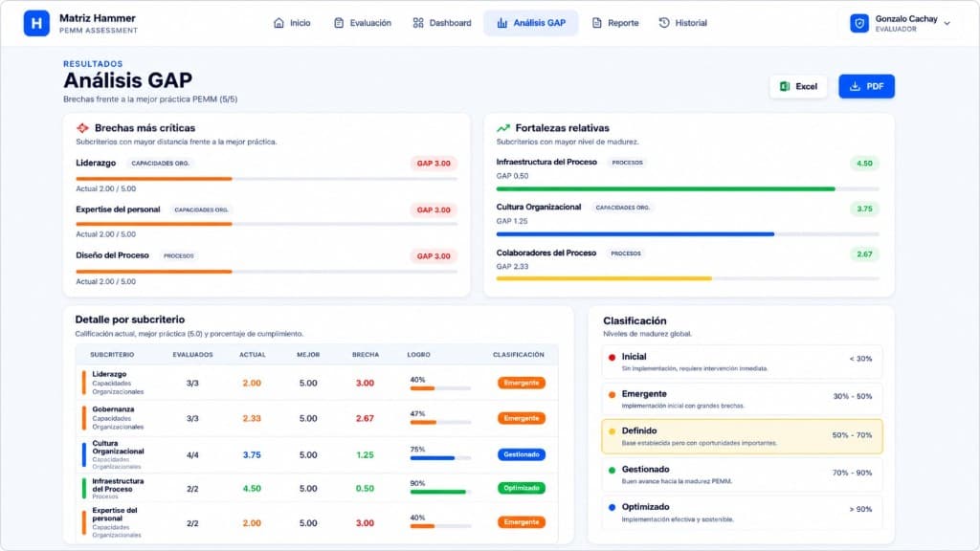Click the Reporte document icon
The image size is (980, 551).
(597, 23)
